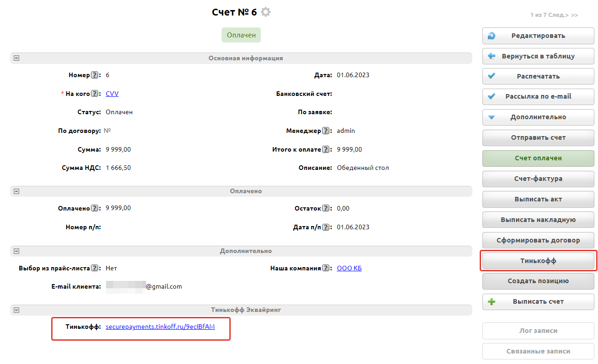598x364 pixels.
Task: Click the help icon beside На кого
Action: click(x=95, y=94)
